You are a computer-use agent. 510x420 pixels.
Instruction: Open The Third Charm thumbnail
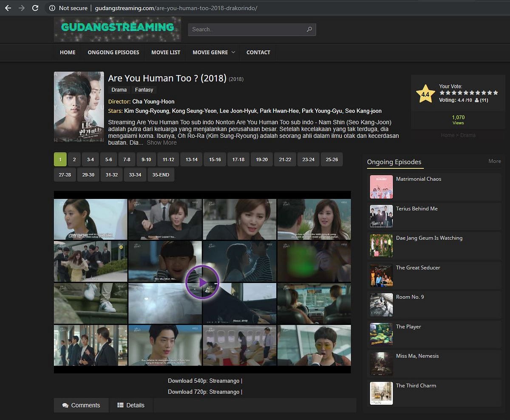(381, 393)
